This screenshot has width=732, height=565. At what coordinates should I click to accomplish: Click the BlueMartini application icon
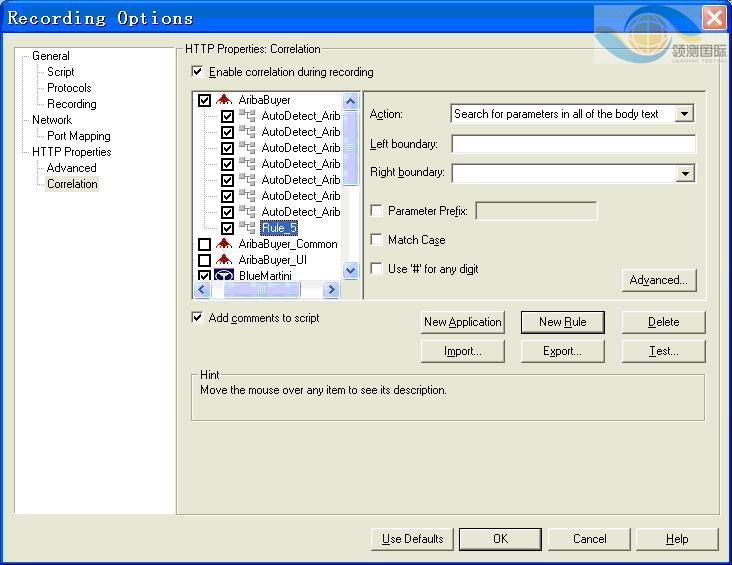[224, 275]
